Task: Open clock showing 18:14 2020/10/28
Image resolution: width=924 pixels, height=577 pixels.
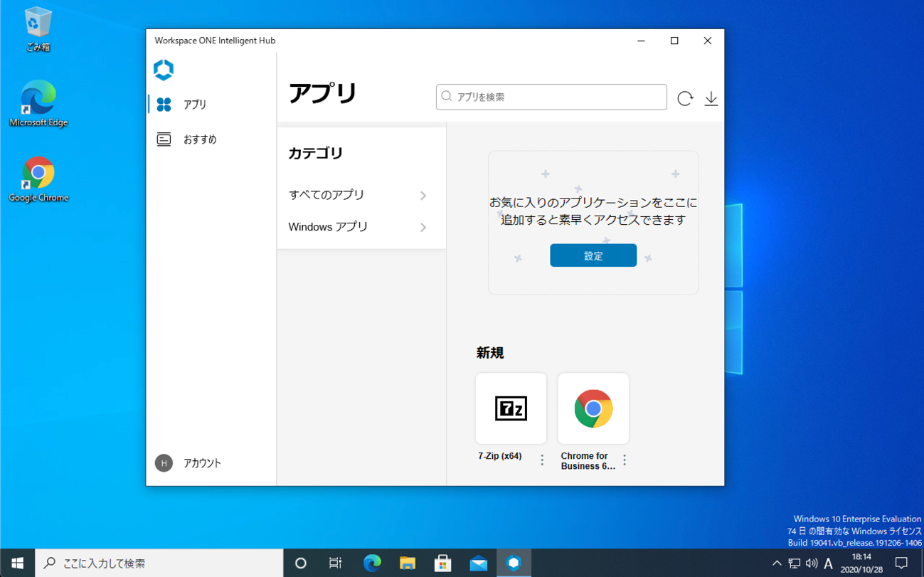Action: click(x=861, y=563)
